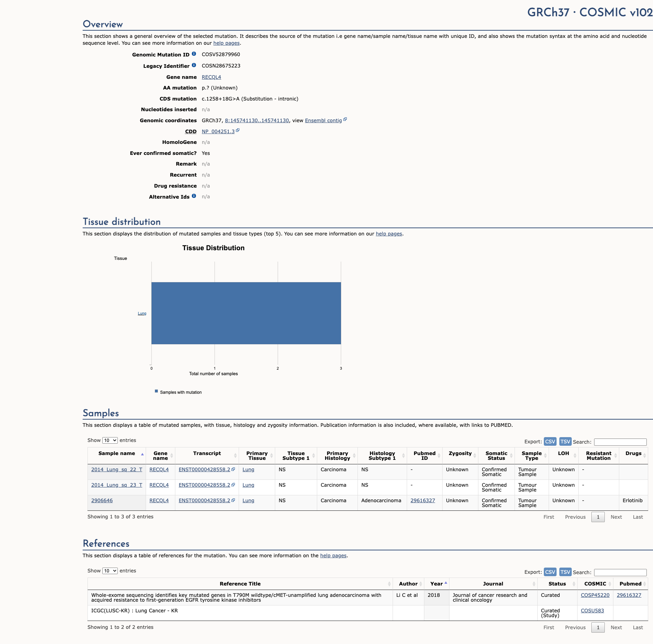Open help pages link in Overview section
Screen dimensions: 653x644
(x=226, y=43)
